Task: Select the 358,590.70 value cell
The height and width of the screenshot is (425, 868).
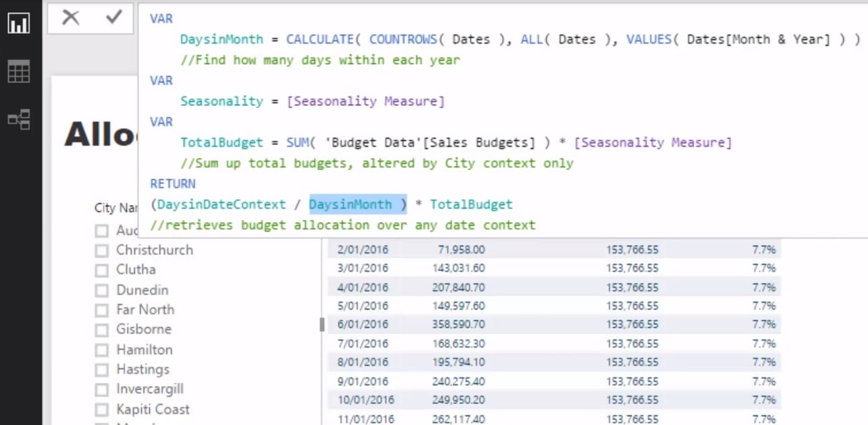Action: pyautogui.click(x=458, y=324)
